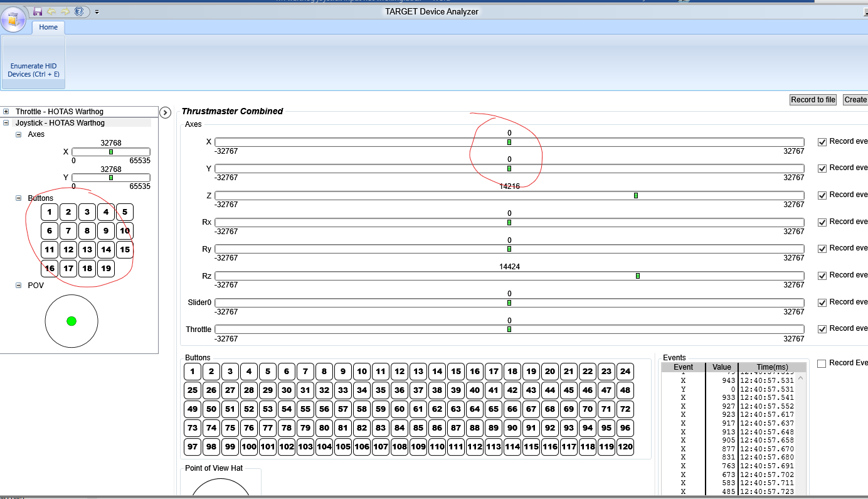
Task: Open the help question mark icon
Action: coord(79,11)
